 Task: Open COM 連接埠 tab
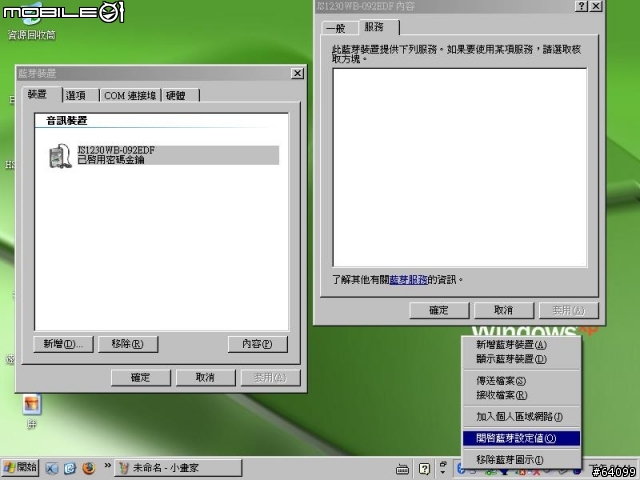coord(130,96)
